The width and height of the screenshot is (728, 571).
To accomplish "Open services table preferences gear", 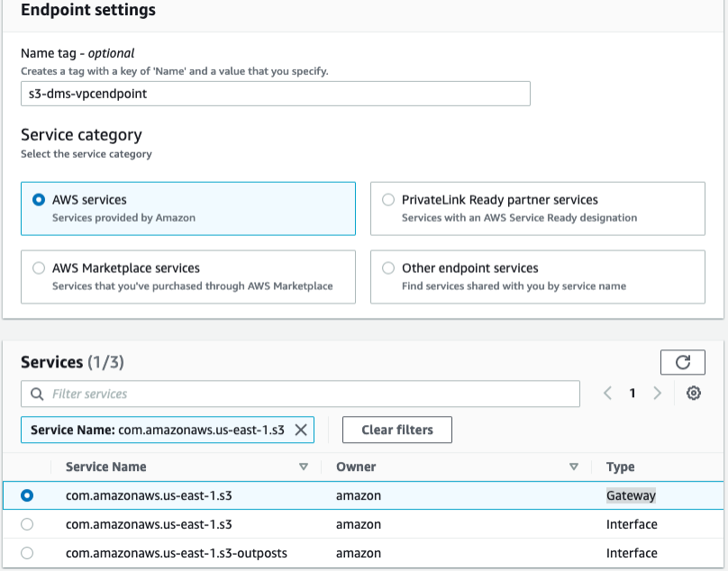I will 693,394.
